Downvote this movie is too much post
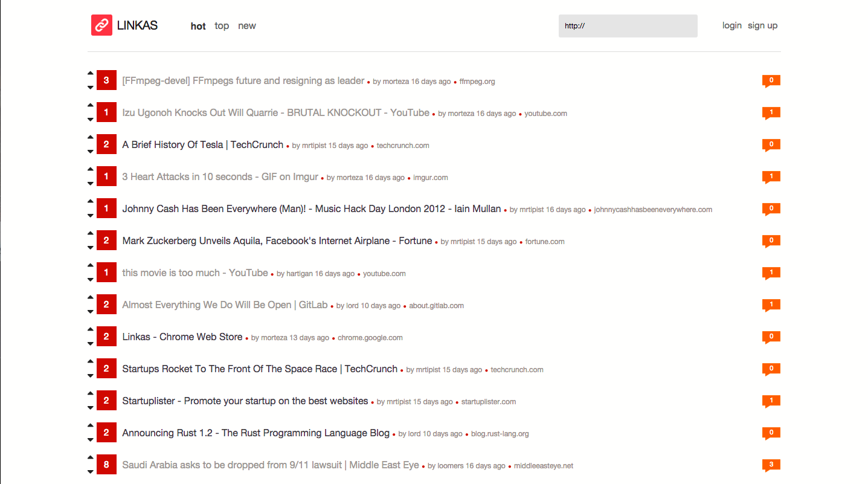Viewport: 868px width, 484px height. pyautogui.click(x=91, y=280)
